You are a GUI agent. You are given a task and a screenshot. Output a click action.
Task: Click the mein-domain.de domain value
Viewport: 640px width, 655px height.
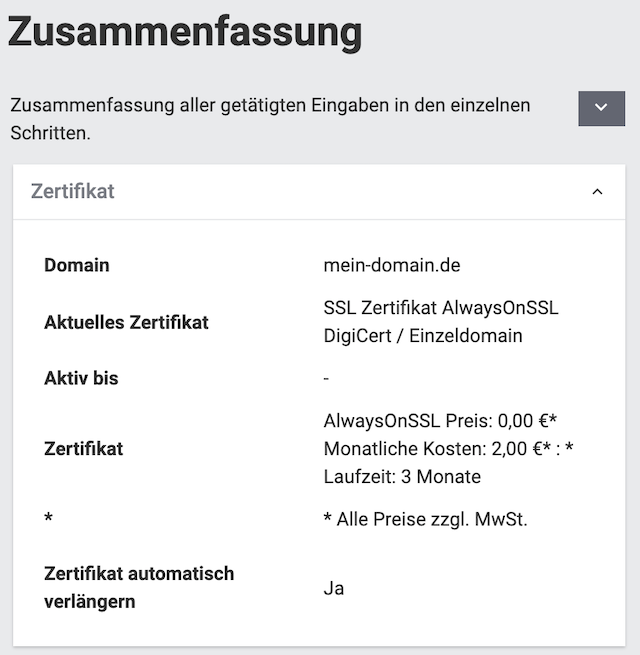[x=392, y=265]
